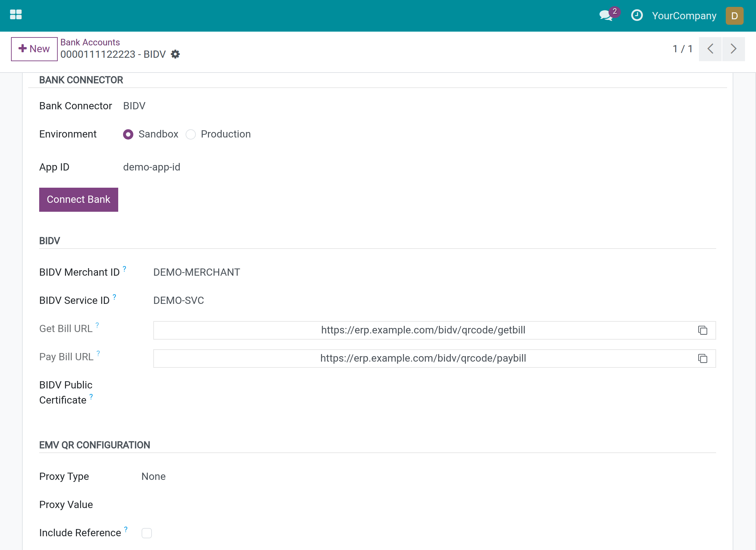Go to next record arrow
The height and width of the screenshot is (550, 756).
click(x=733, y=49)
